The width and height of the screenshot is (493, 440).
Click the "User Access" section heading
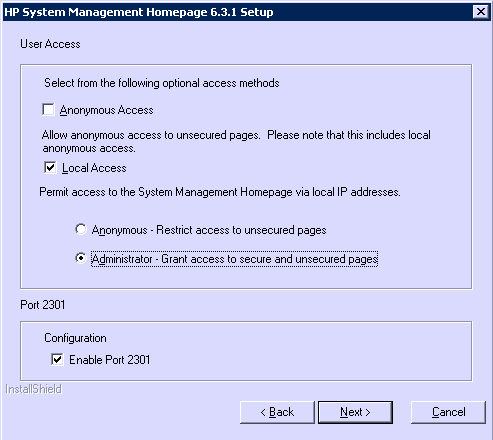tap(50, 44)
